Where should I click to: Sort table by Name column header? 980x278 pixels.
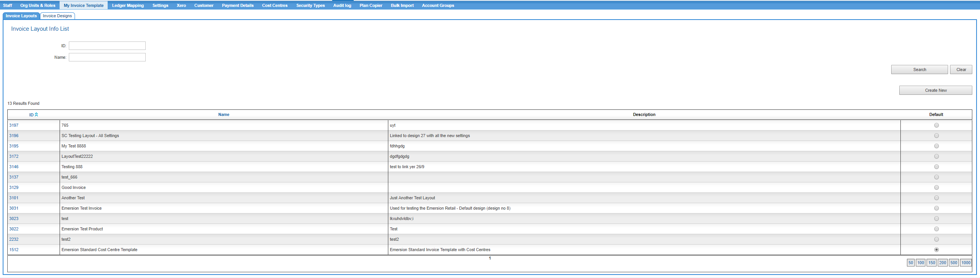click(223, 114)
